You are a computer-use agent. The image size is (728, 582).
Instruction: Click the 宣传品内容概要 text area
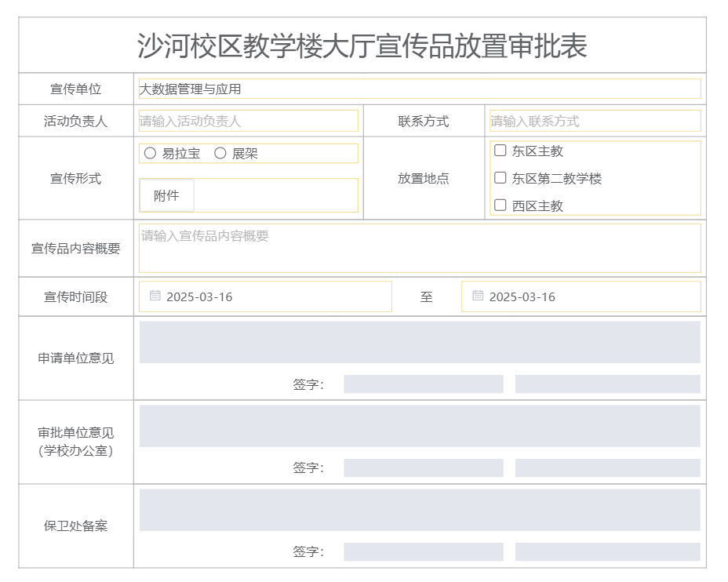[x=419, y=248]
